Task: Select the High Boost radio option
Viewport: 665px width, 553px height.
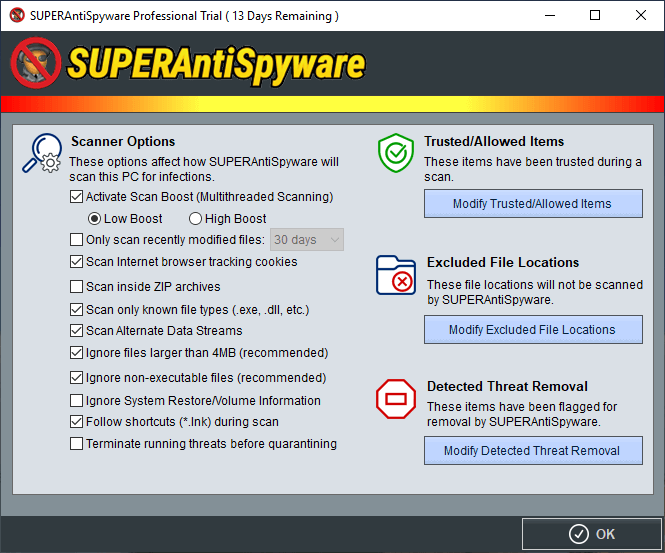Action: click(x=195, y=219)
